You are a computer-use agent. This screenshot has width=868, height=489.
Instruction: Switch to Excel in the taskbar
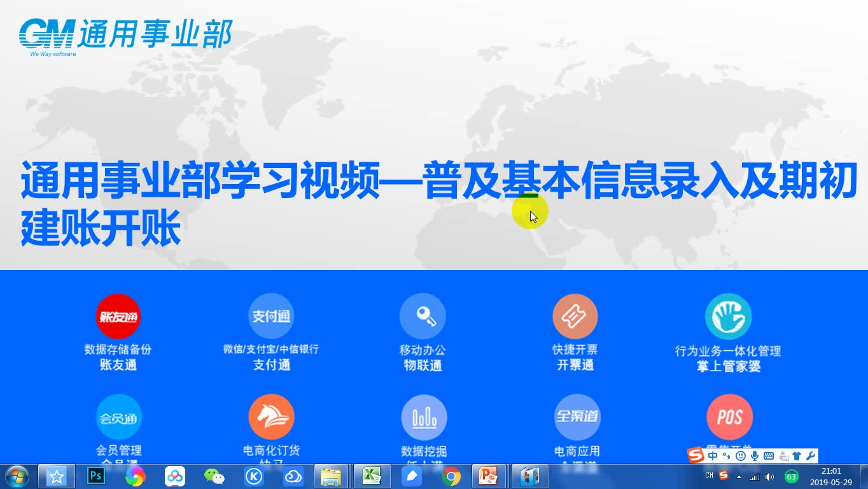371,476
